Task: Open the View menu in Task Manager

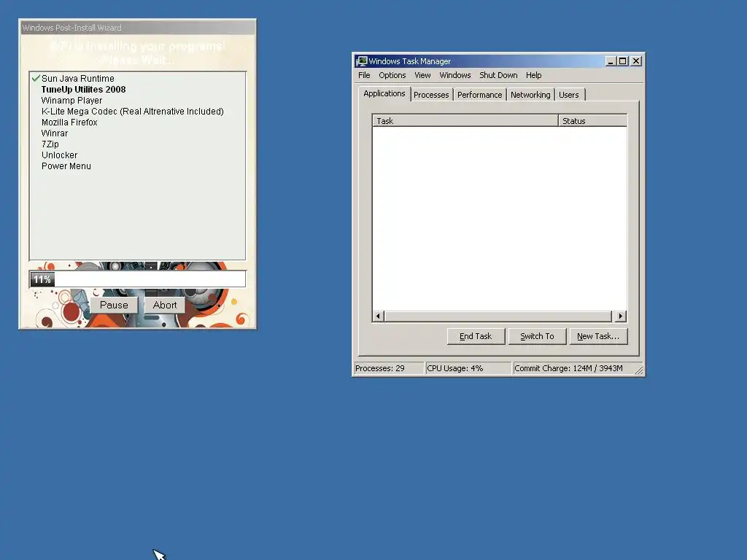Action: (422, 75)
